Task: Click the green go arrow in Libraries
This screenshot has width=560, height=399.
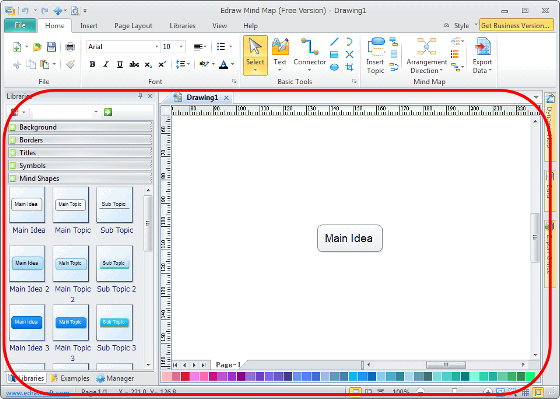Action: tap(108, 112)
